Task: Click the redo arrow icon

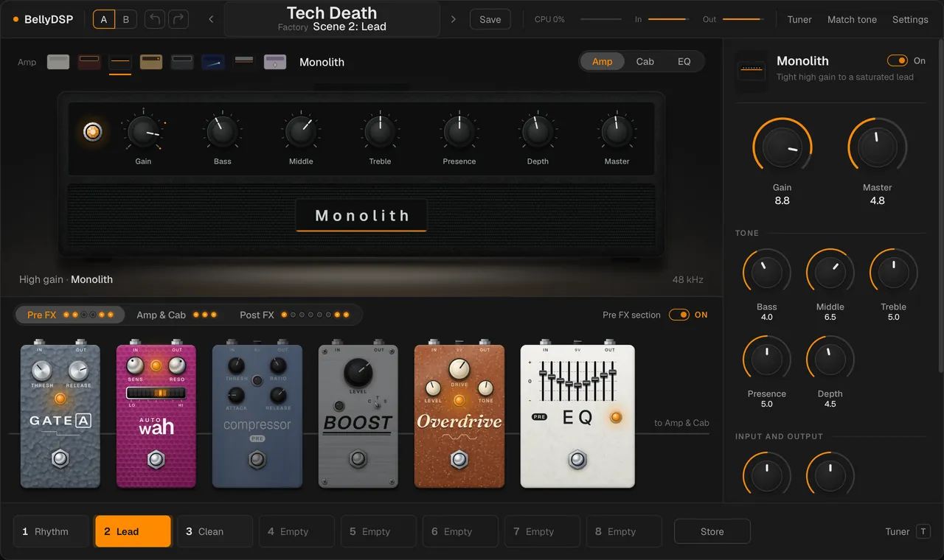Action: point(178,19)
